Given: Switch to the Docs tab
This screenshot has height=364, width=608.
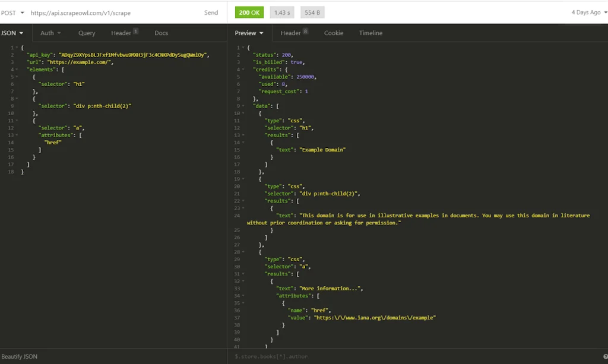Looking at the screenshot, I should coord(161,33).
